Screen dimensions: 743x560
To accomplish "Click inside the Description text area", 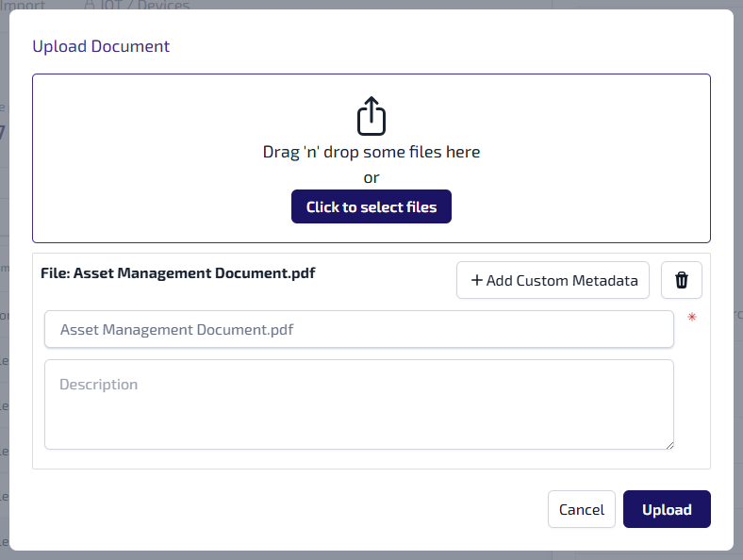I will click(358, 405).
